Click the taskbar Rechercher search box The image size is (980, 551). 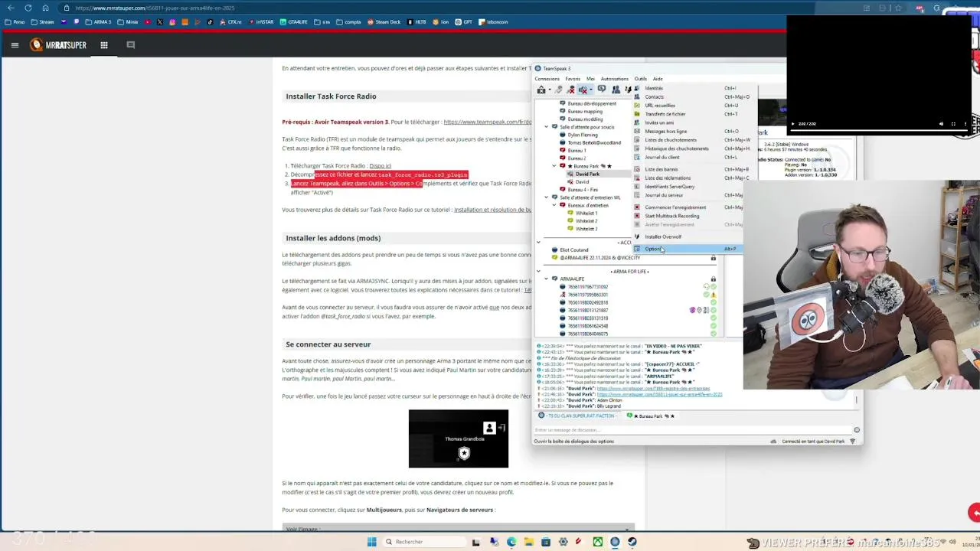[x=423, y=542]
